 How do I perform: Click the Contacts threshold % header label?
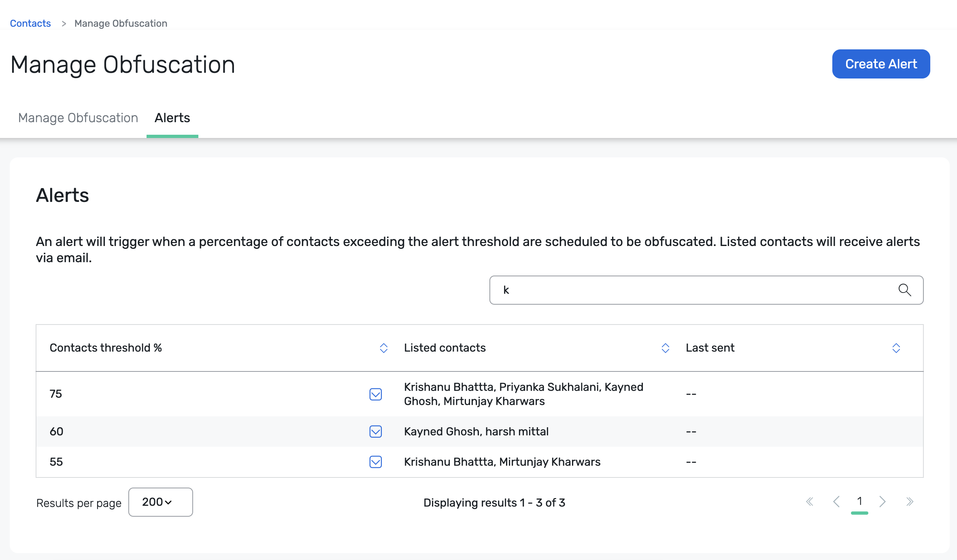click(x=106, y=348)
